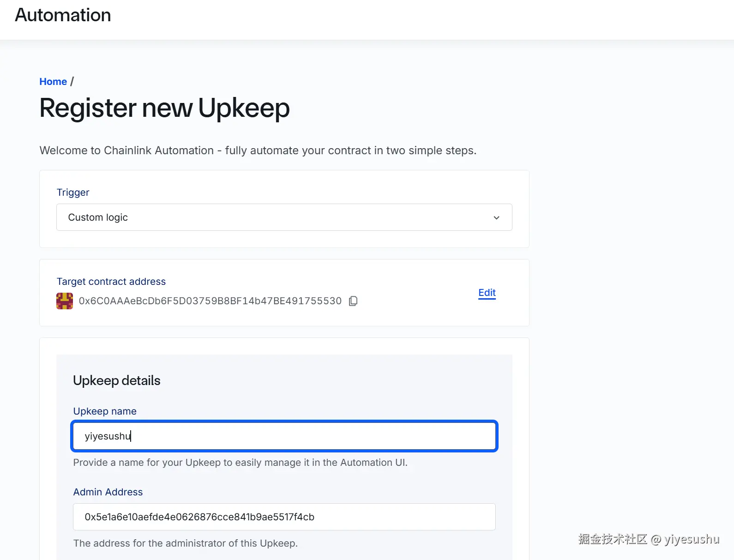Click the Target contract address label
Viewport: 734px width, 560px height.
pos(111,282)
